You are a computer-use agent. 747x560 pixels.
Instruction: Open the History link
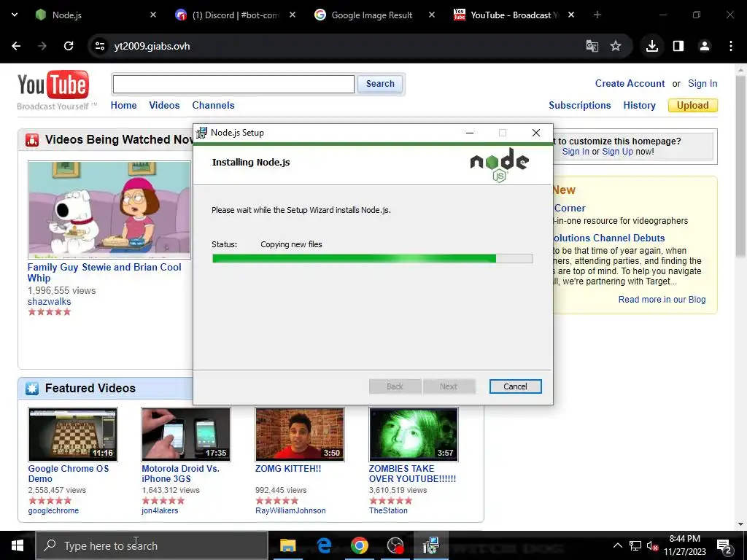click(x=639, y=105)
